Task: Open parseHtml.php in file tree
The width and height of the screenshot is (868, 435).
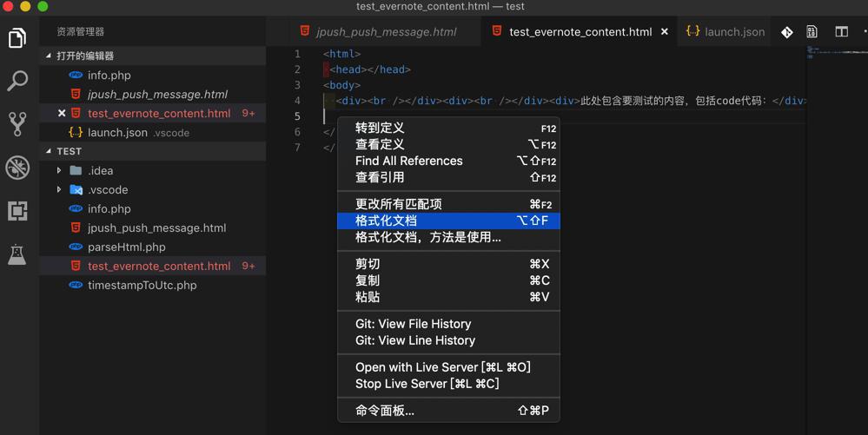Action: (153, 247)
